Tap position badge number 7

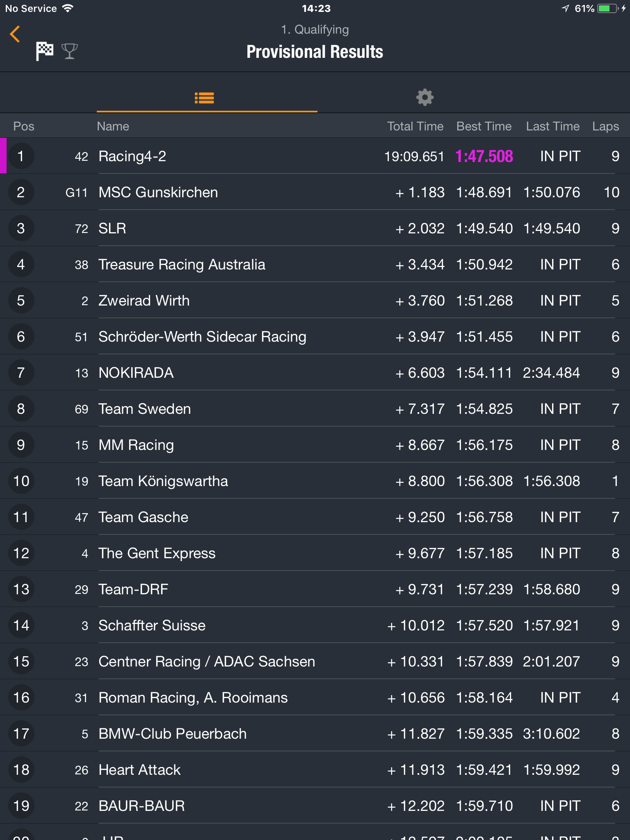point(21,372)
